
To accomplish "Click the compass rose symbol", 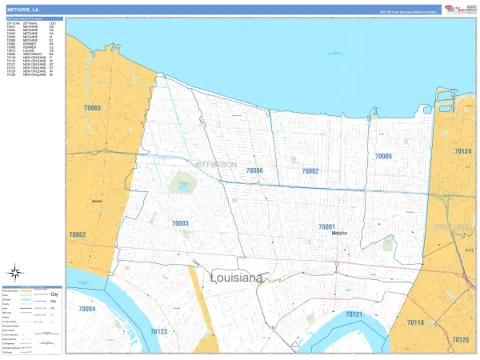I will tap(15, 273).
